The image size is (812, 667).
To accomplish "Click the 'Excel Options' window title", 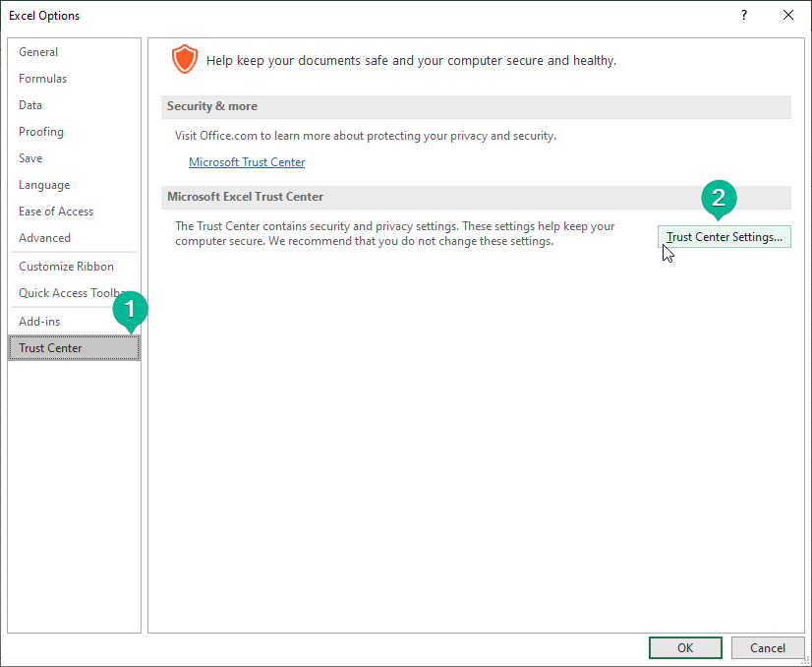I will (44, 16).
